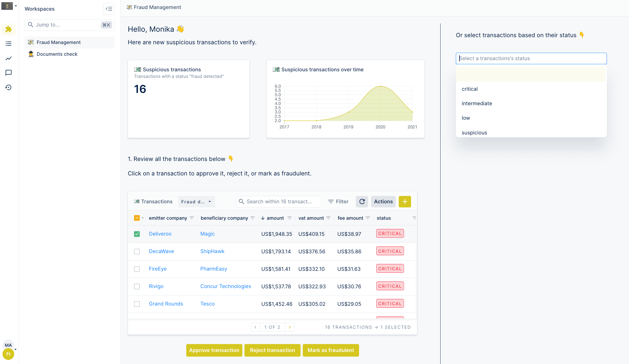Choose 'intermediate' from status dropdown list

pyautogui.click(x=477, y=104)
